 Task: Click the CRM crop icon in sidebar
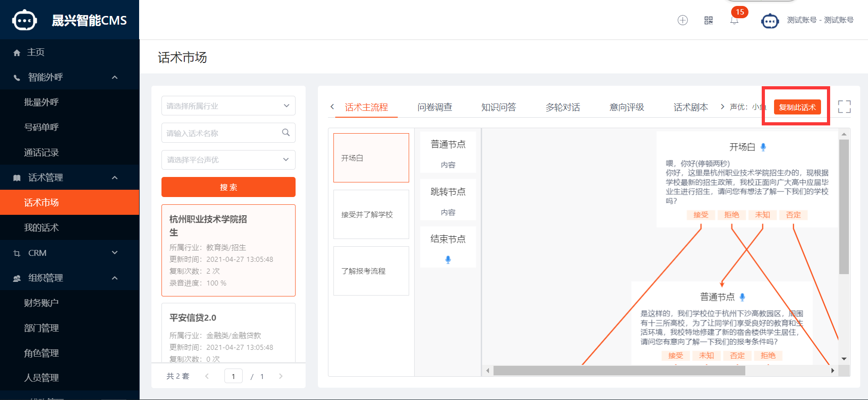[17, 253]
